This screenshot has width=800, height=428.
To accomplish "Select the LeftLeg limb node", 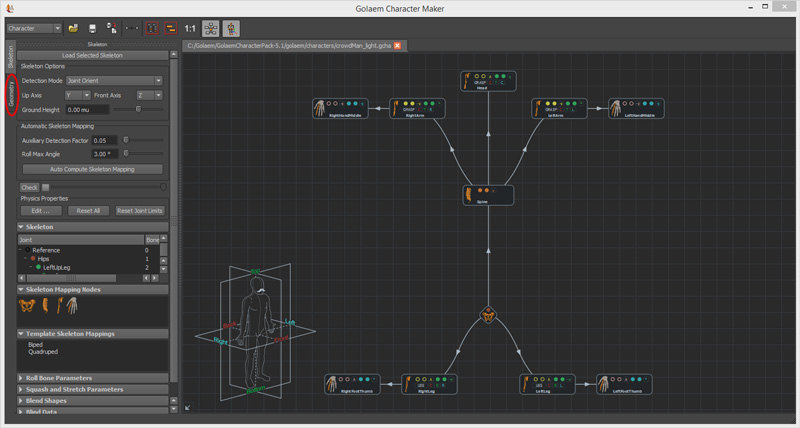I will tap(547, 384).
